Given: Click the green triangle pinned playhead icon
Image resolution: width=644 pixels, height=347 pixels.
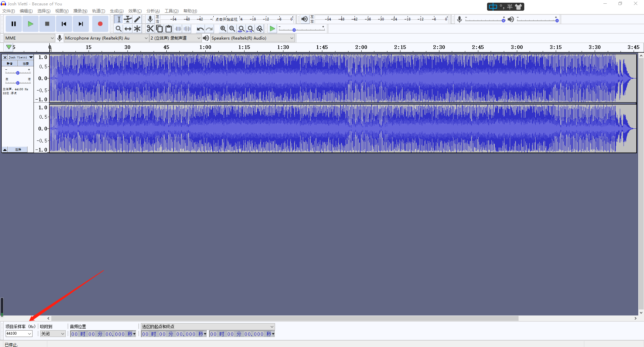Looking at the screenshot, I should click(9, 47).
